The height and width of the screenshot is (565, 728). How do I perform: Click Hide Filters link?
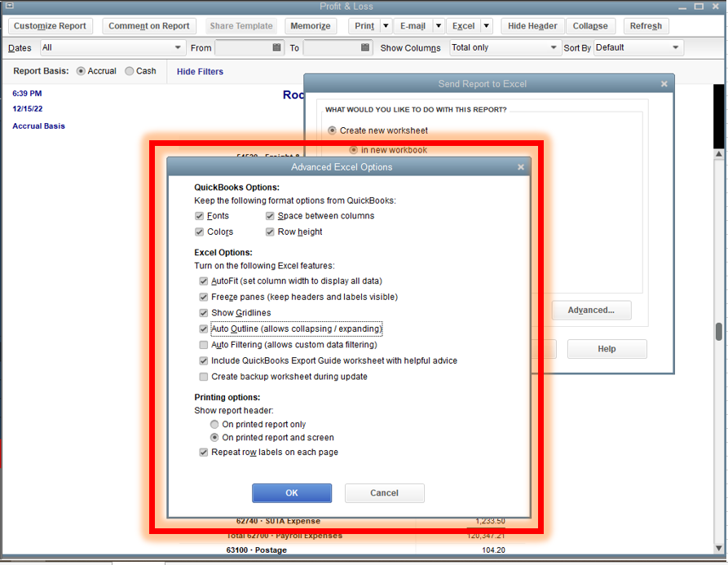(200, 72)
